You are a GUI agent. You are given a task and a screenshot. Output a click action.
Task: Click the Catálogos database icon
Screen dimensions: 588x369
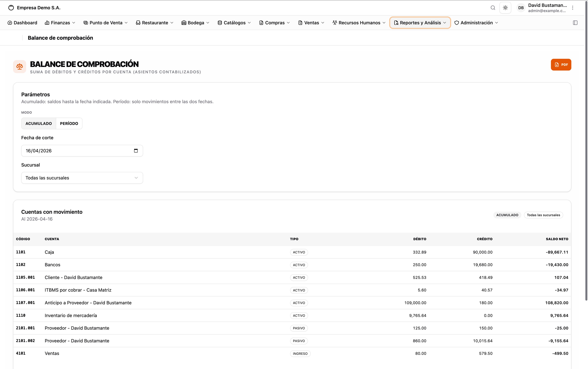pos(220,23)
